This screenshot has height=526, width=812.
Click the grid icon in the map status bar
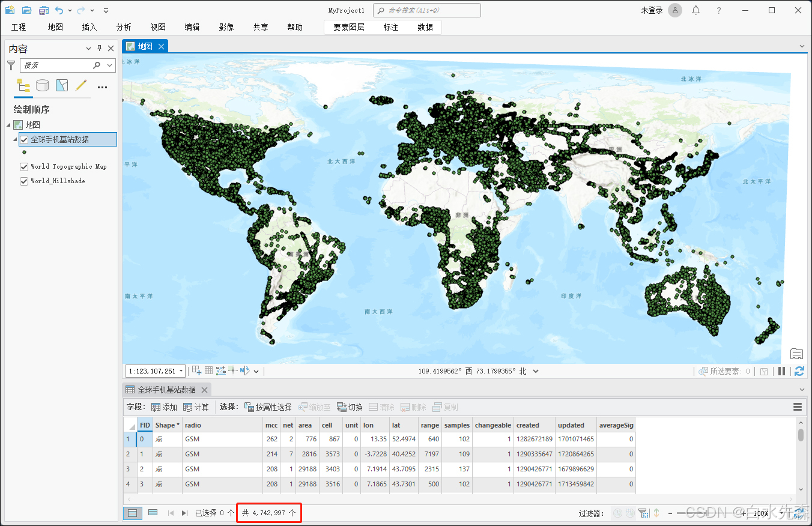click(209, 371)
